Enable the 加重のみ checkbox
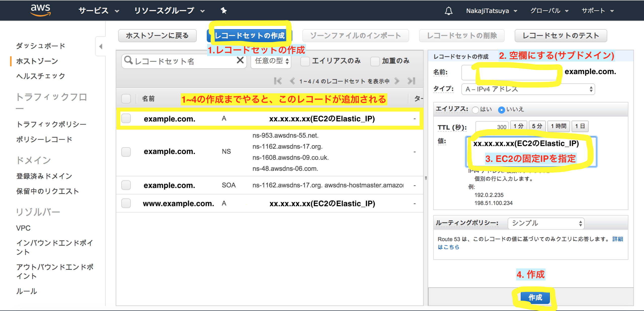Screen dimensions: 644x311 (x=375, y=61)
